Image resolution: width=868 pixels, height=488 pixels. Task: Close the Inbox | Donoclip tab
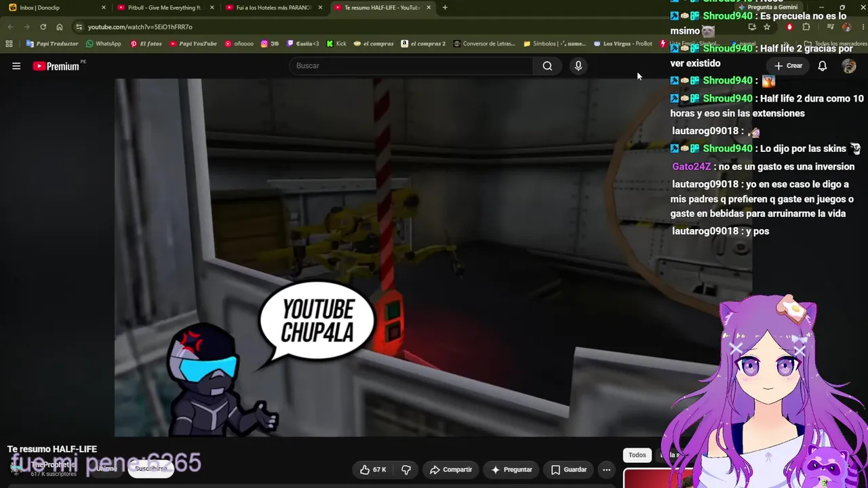(x=103, y=7)
